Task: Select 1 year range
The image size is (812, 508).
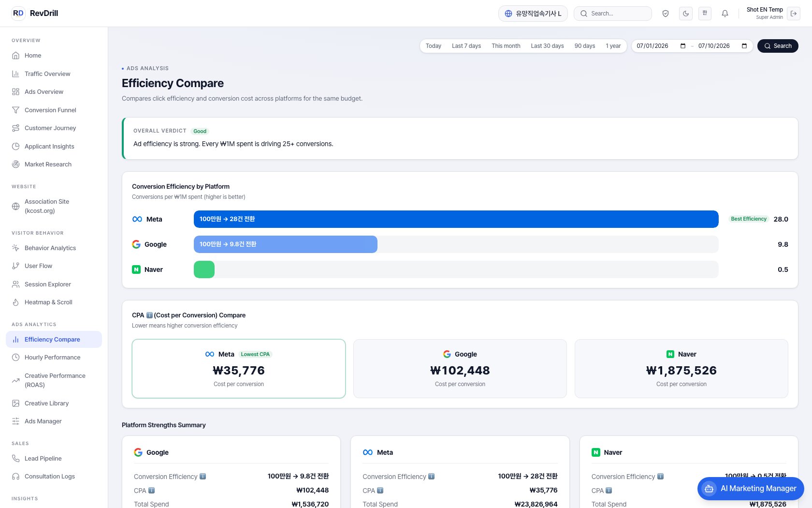Action: point(613,46)
